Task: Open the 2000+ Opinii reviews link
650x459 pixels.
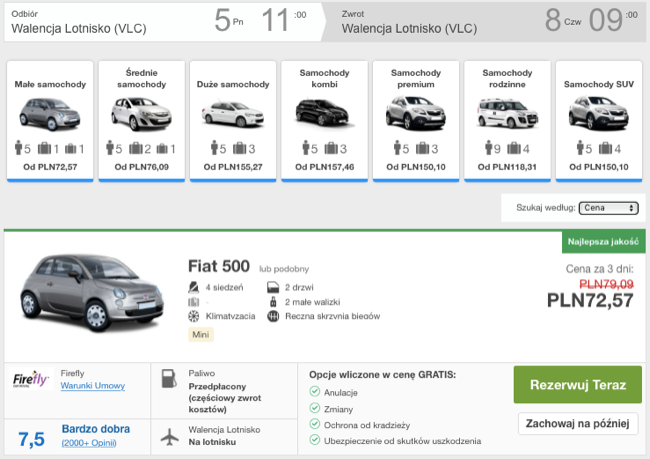Action: 89,443
